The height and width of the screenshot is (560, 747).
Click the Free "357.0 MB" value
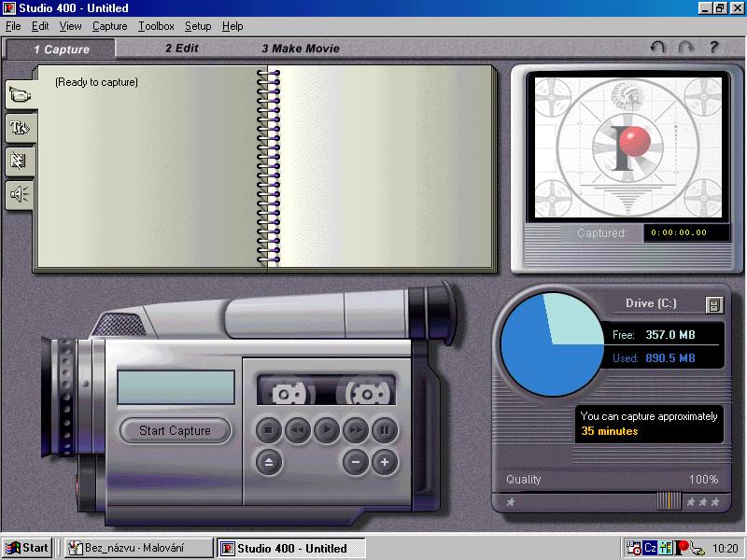[x=670, y=335]
